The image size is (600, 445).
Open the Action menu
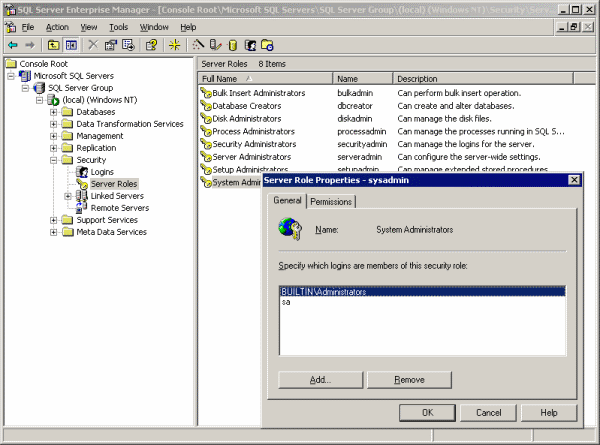(57, 27)
